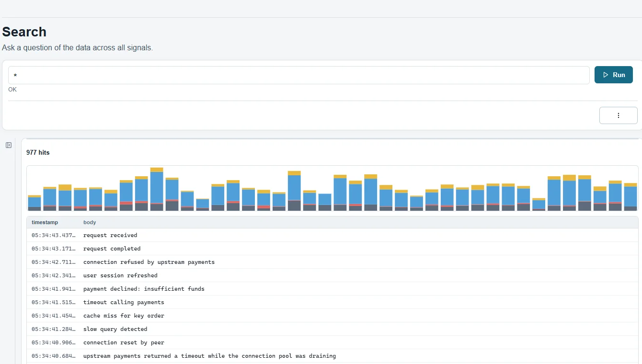Open "connection refused by upstream payments" log

coord(332,262)
